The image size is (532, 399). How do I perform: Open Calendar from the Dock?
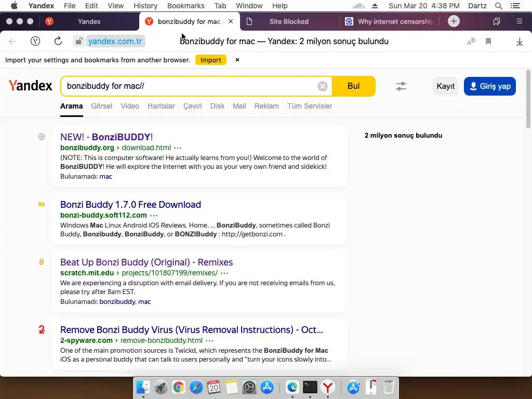click(214, 387)
